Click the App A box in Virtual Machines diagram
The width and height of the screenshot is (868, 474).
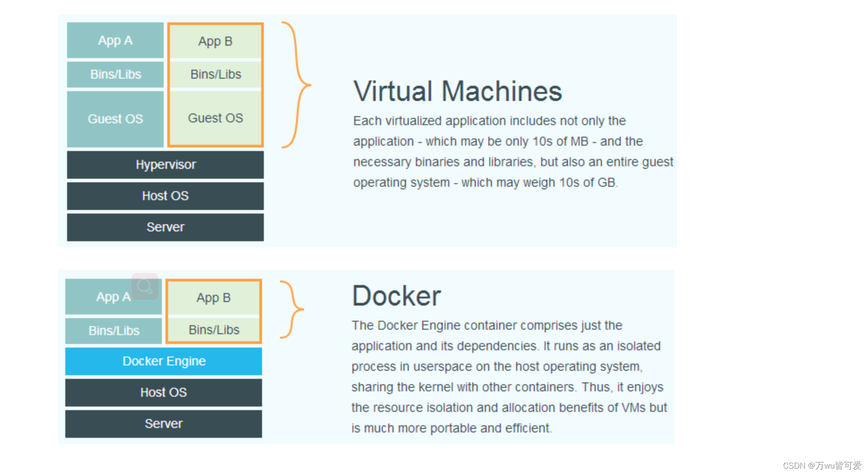[115, 40]
